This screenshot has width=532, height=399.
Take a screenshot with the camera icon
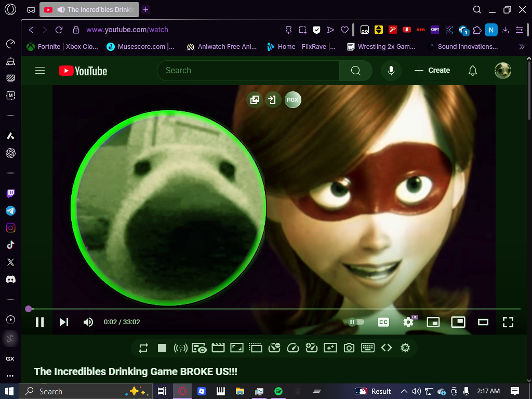coord(349,348)
